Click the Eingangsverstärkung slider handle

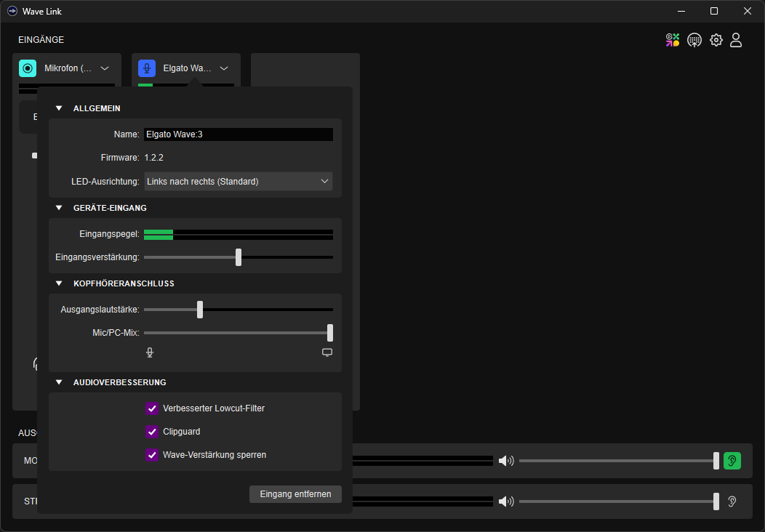(x=239, y=257)
